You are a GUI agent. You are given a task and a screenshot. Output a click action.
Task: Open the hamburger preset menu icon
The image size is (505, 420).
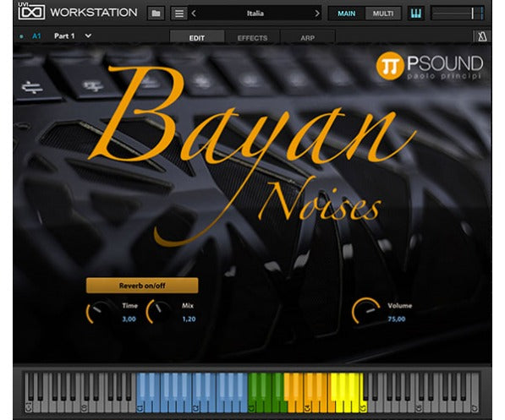(179, 14)
